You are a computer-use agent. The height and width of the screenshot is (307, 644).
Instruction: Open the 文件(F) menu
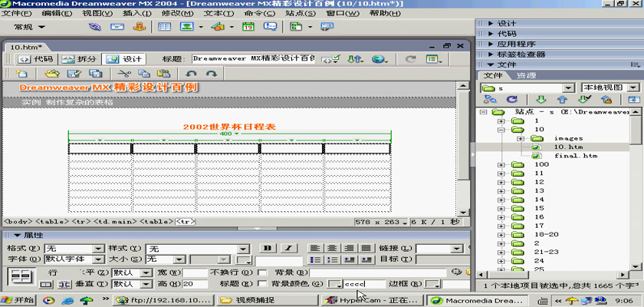16,13
